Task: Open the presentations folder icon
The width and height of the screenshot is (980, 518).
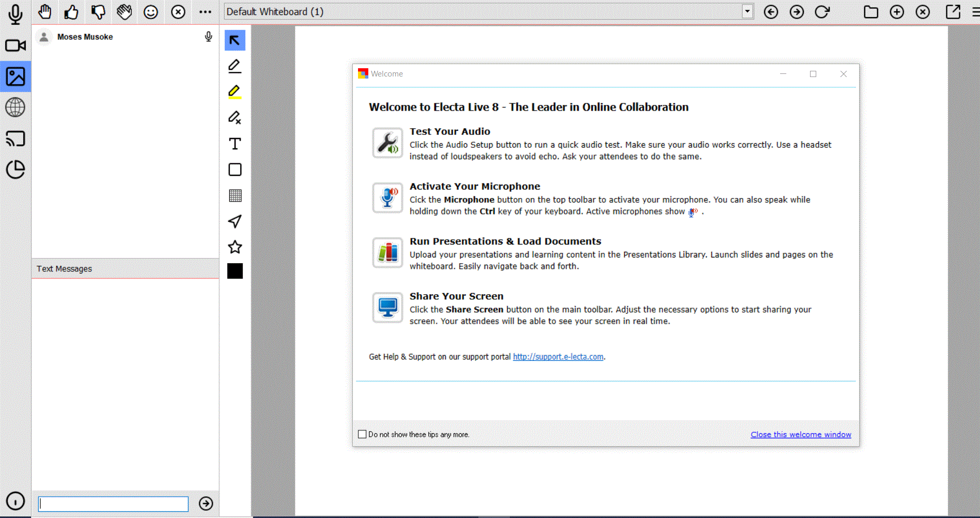Action: 871,12
